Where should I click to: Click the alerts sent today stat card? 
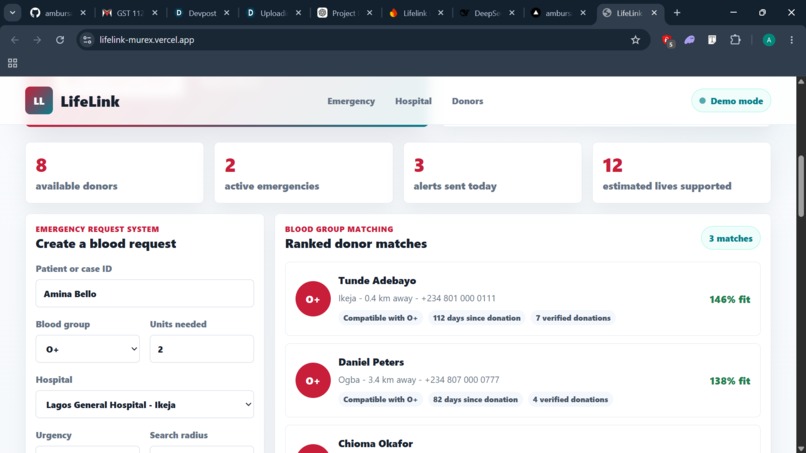pyautogui.click(x=492, y=173)
